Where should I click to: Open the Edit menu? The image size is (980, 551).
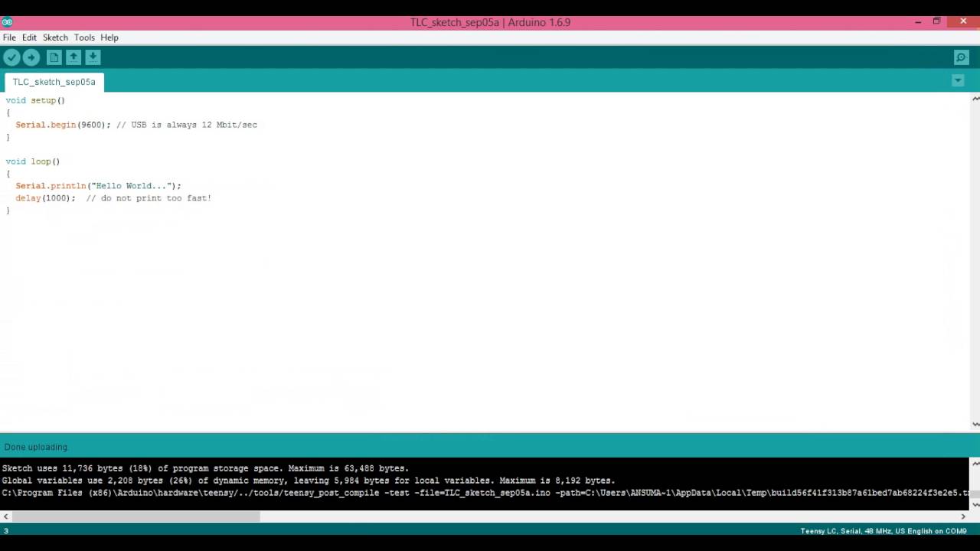(29, 37)
